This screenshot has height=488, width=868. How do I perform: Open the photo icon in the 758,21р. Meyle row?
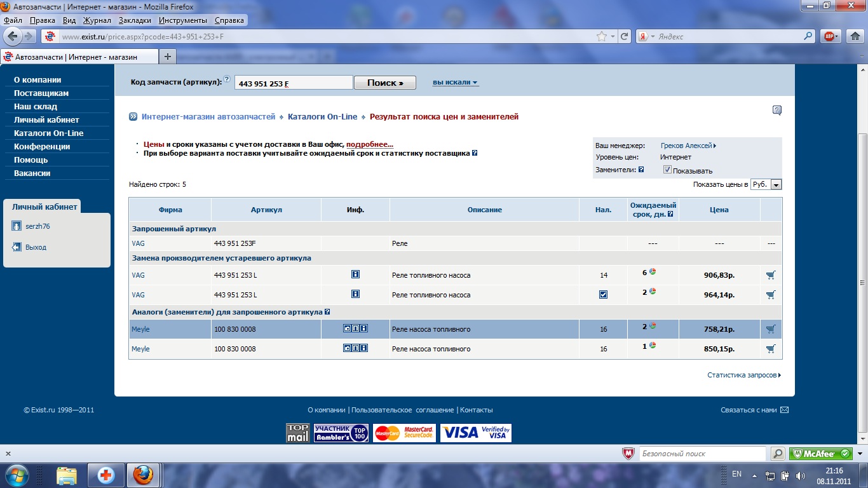[x=347, y=329]
